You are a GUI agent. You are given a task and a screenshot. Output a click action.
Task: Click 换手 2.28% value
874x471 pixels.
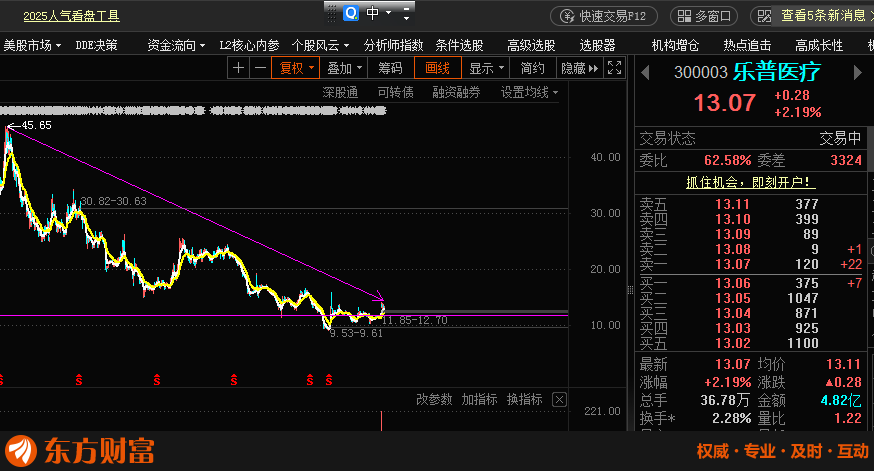(731, 418)
